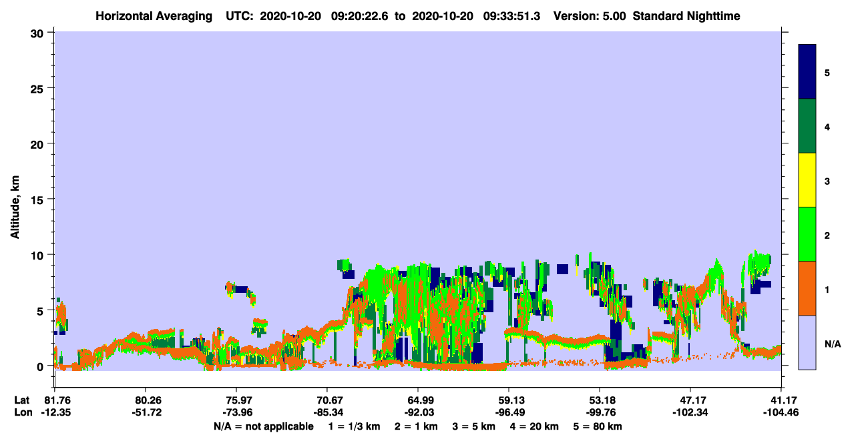Click longitude value -102.34

[690, 412]
